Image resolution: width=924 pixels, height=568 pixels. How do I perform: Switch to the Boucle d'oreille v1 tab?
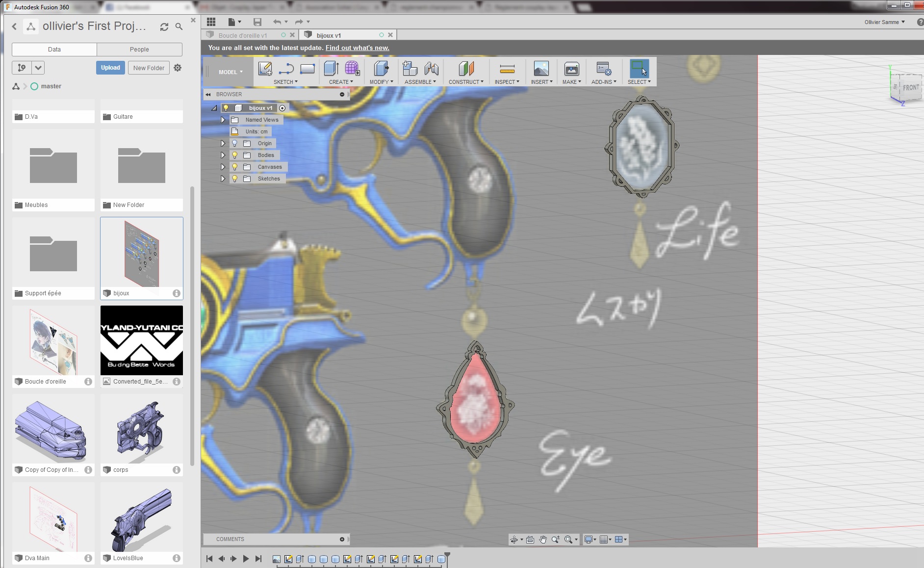coord(243,35)
